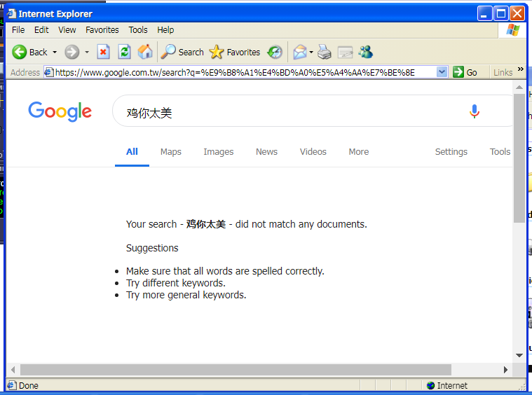The image size is (532, 395).
Task: Click the voice search microphone icon
Action: click(475, 111)
